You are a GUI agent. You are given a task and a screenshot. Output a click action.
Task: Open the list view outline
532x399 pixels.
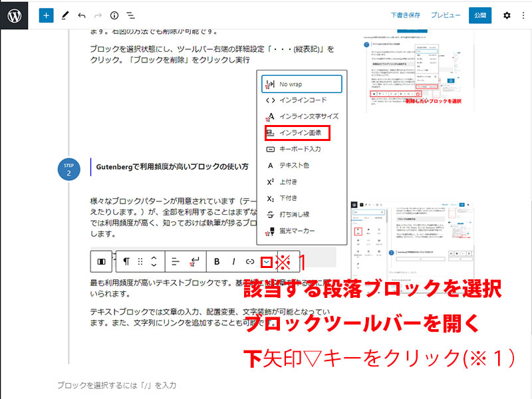[131, 15]
